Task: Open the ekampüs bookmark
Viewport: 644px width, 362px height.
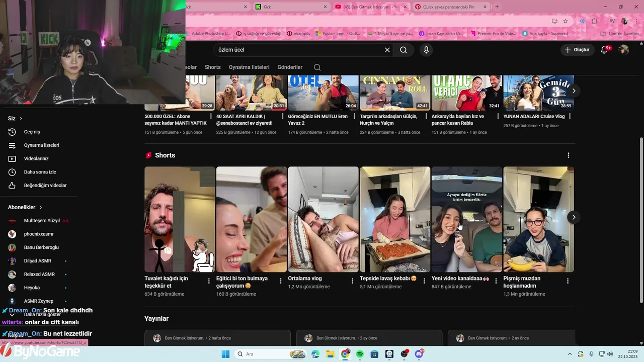Action: tap(298, 34)
